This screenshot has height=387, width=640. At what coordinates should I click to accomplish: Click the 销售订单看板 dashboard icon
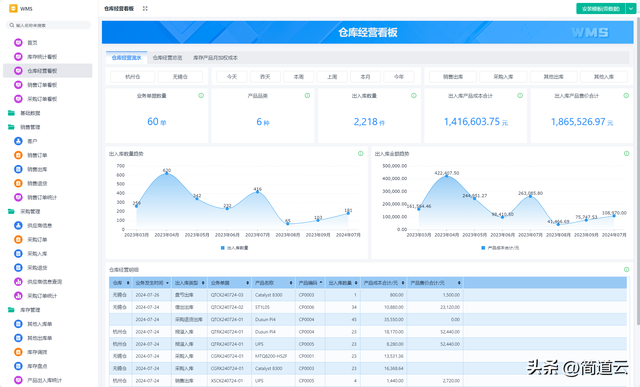click(x=18, y=85)
